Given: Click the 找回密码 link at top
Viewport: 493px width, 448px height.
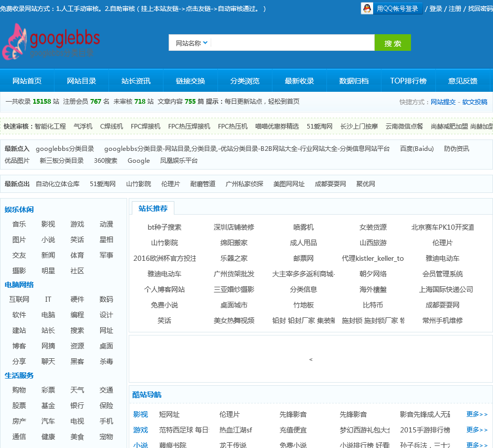Looking at the screenshot, I should click(x=480, y=9).
